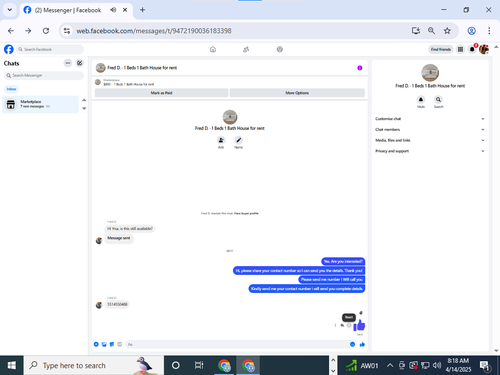Open the Windows notification center
Screen dimensions: 500x375
484,366
